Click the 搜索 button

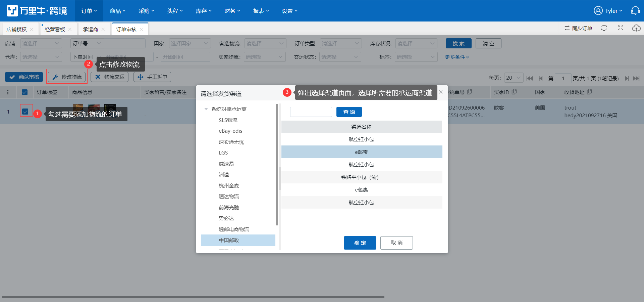[459, 43]
